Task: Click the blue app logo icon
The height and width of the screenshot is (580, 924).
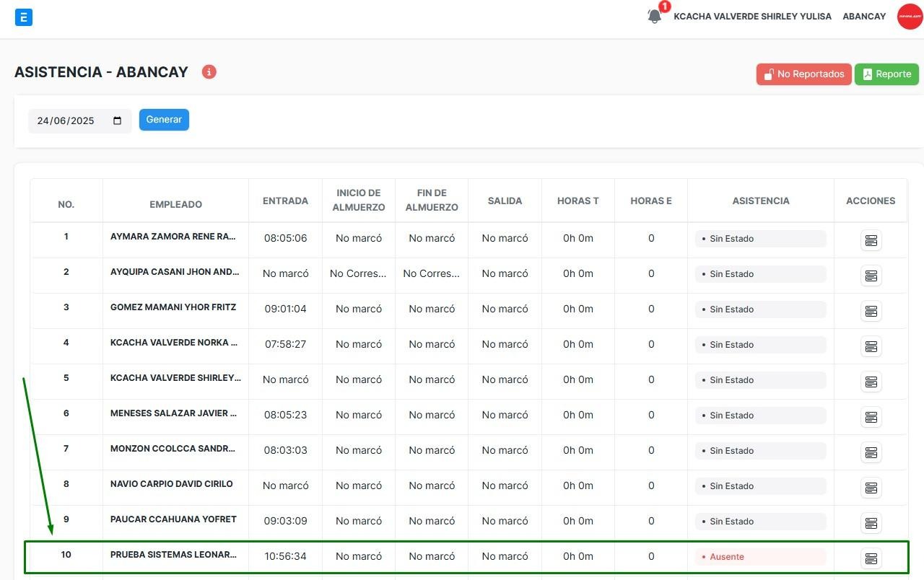Action: click(24, 17)
